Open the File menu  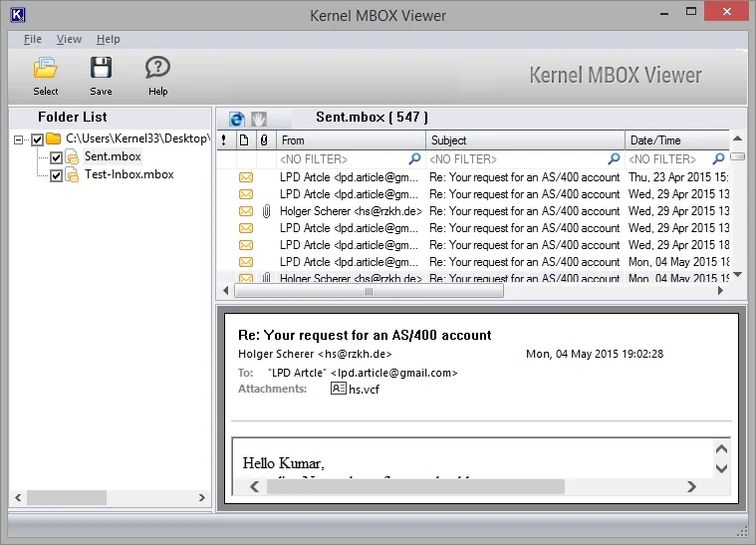click(32, 39)
